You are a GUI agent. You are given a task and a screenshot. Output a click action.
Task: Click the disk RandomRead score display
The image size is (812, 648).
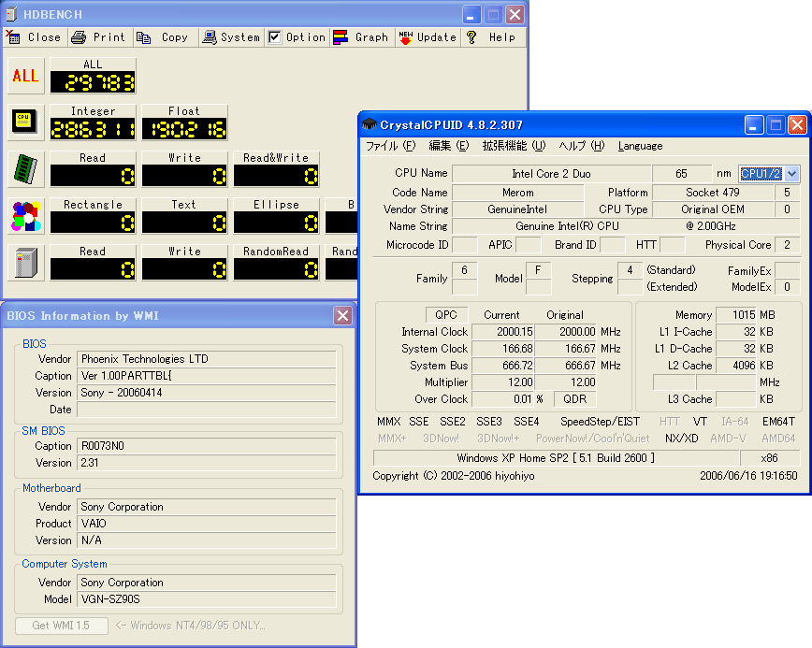277,269
